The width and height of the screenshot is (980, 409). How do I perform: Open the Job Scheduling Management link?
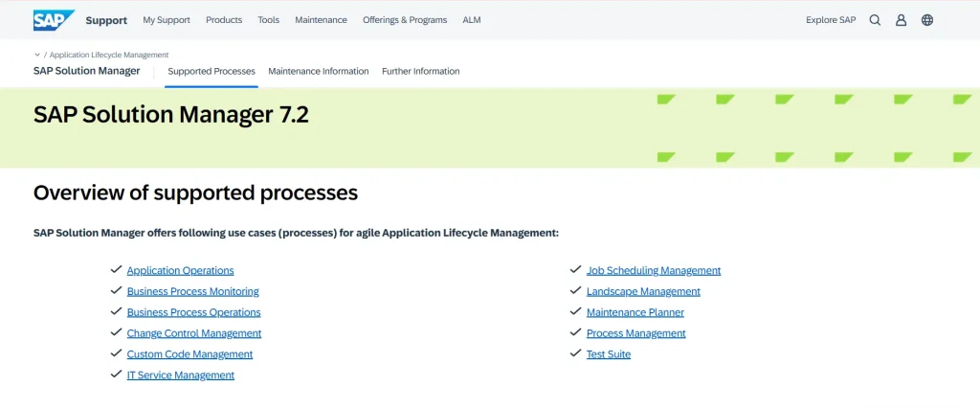[654, 271]
